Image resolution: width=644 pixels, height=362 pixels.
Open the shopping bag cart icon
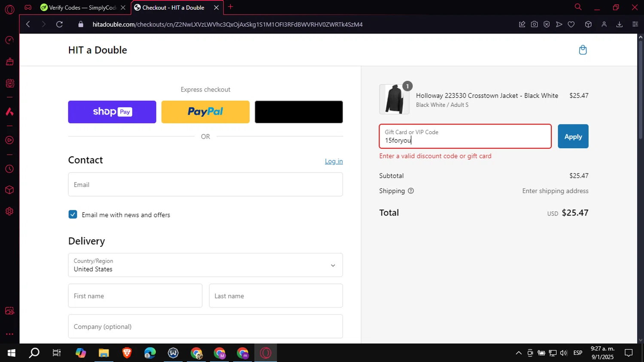click(x=583, y=50)
